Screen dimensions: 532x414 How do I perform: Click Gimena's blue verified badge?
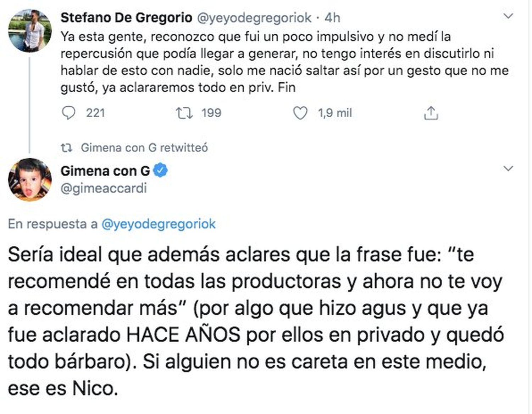[160, 170]
